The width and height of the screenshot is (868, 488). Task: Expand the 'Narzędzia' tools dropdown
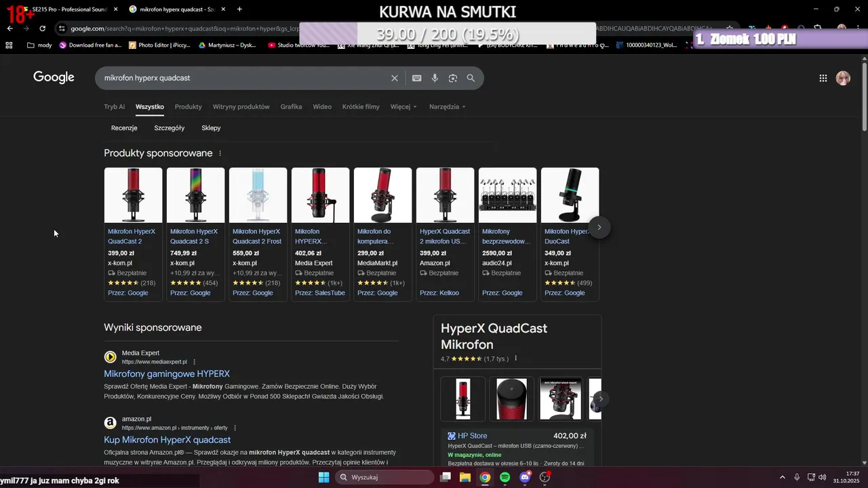coord(447,106)
